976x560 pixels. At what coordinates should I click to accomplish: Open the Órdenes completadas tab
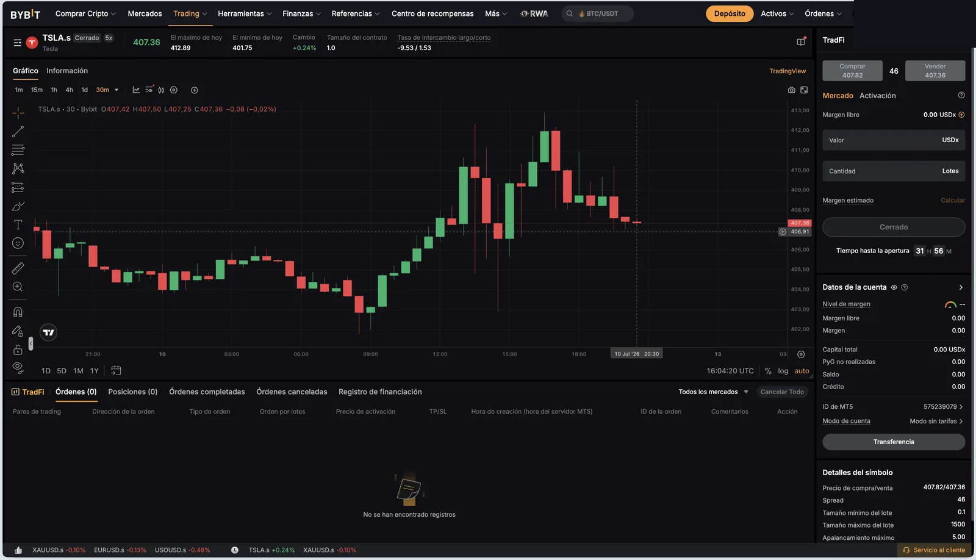pyautogui.click(x=207, y=392)
